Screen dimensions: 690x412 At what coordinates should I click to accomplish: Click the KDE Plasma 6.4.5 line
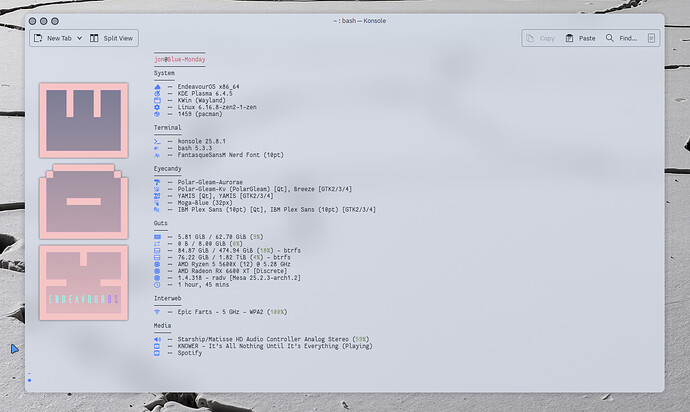point(205,93)
